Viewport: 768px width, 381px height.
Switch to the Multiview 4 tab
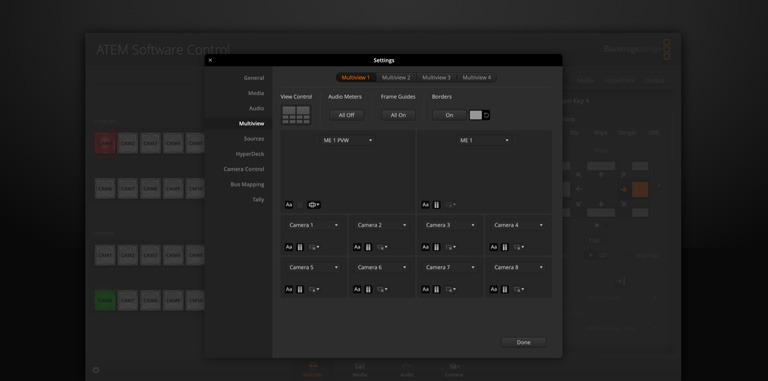477,77
